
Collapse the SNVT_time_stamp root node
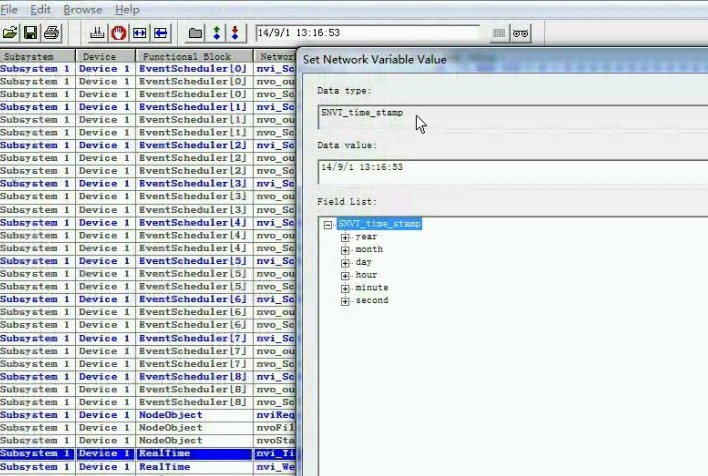(x=328, y=224)
